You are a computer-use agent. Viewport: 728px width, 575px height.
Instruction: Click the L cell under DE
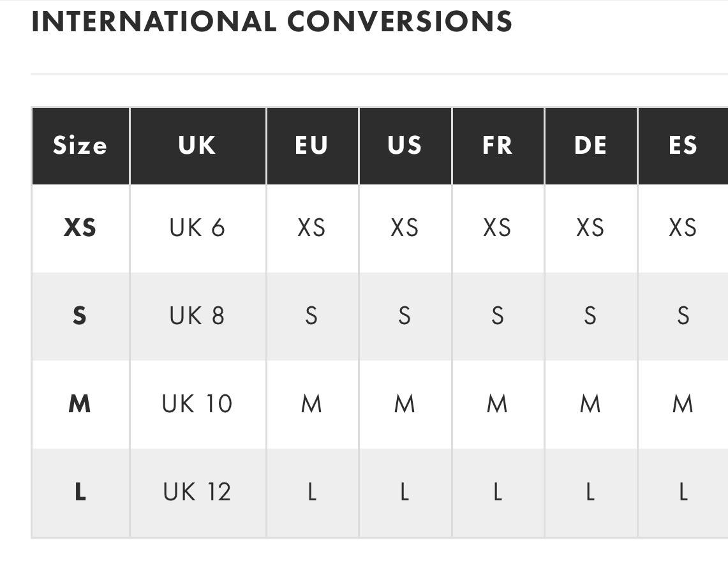click(590, 492)
